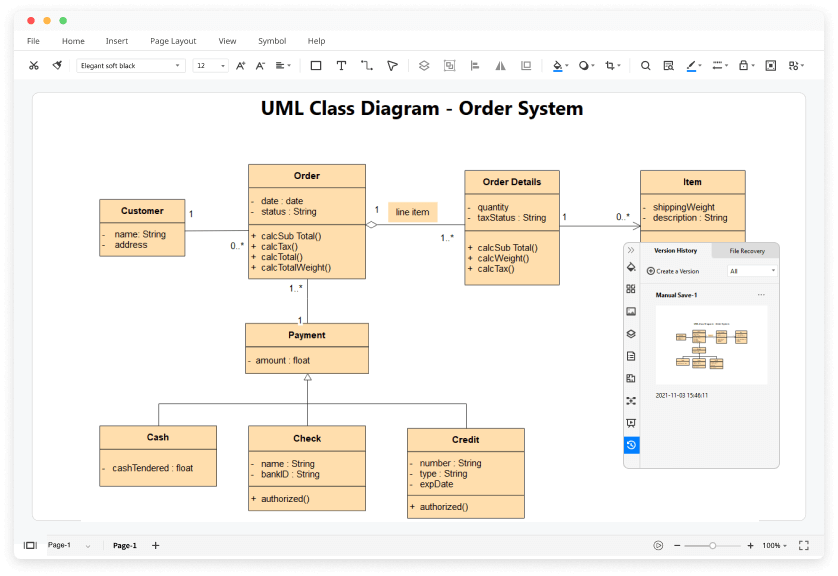838x576 pixels.
Task: Open the Manual Save-1 version thumbnail
Action: pyautogui.click(x=711, y=345)
